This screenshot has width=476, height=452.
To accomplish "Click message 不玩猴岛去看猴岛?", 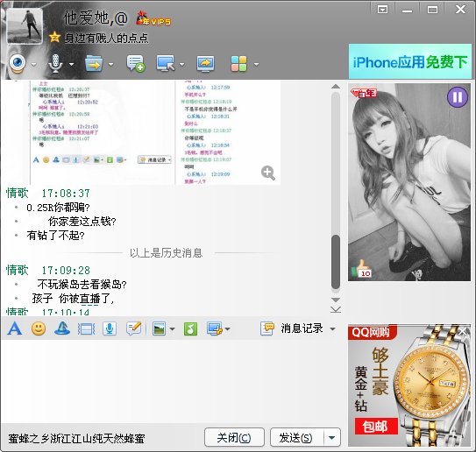I will (82, 284).
